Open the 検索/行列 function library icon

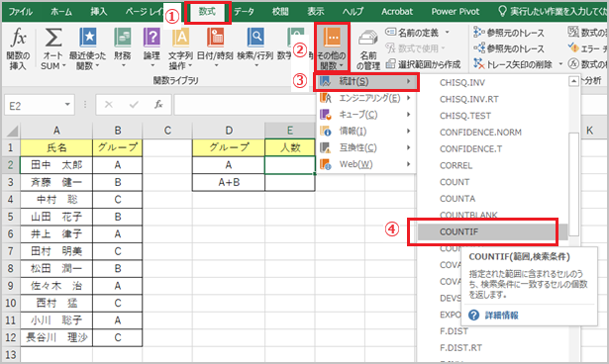255,38
